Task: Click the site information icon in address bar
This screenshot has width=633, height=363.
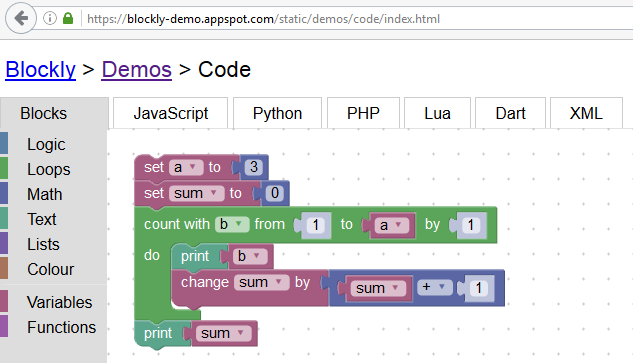Action: [x=50, y=18]
